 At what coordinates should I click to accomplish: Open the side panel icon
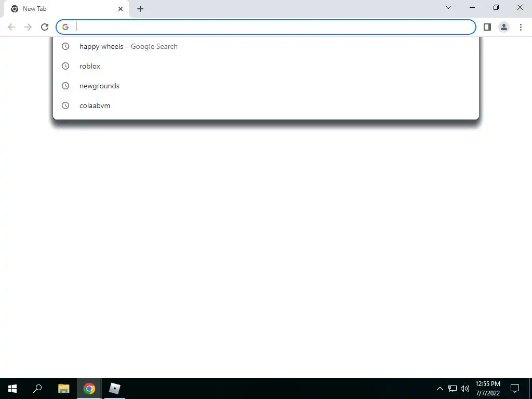point(487,27)
